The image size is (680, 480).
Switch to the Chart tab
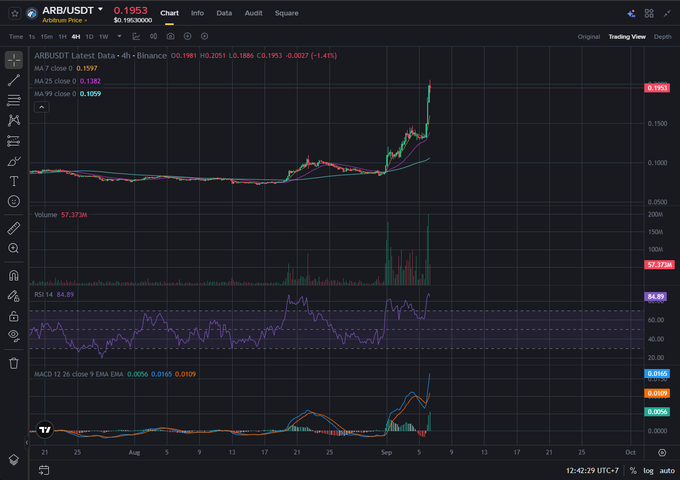coord(169,13)
